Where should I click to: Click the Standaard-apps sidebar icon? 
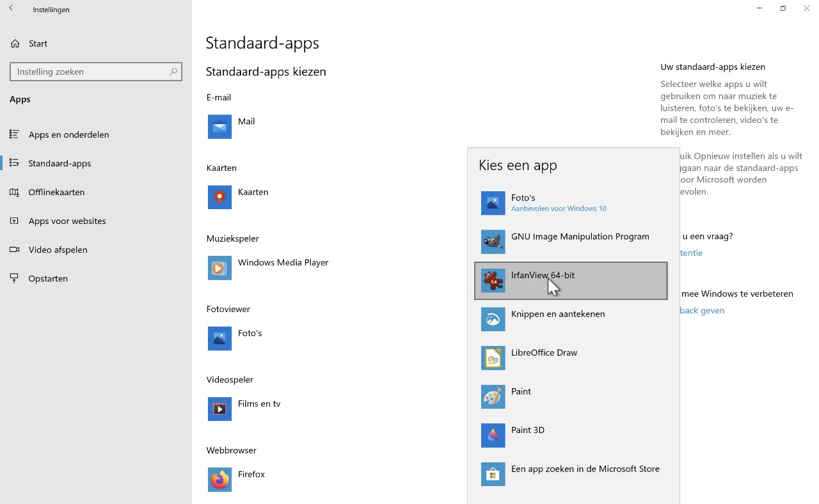coord(15,163)
